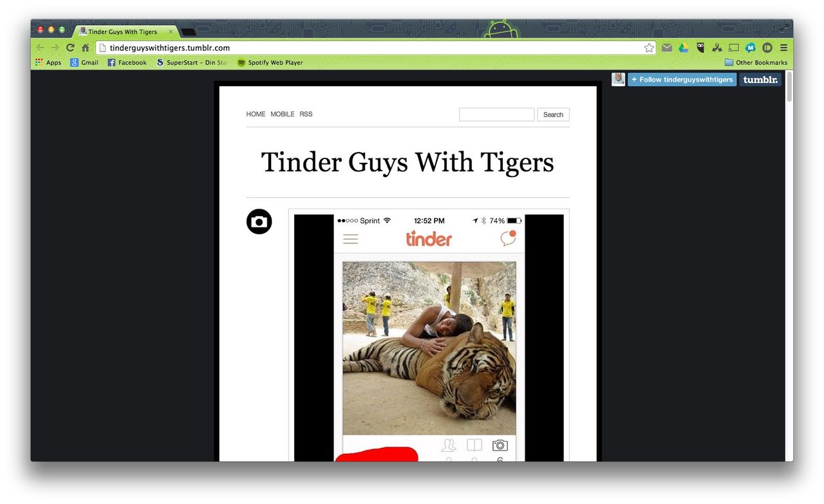The width and height of the screenshot is (824, 504).
Task: Click the HOME link on the blog
Action: pos(256,114)
